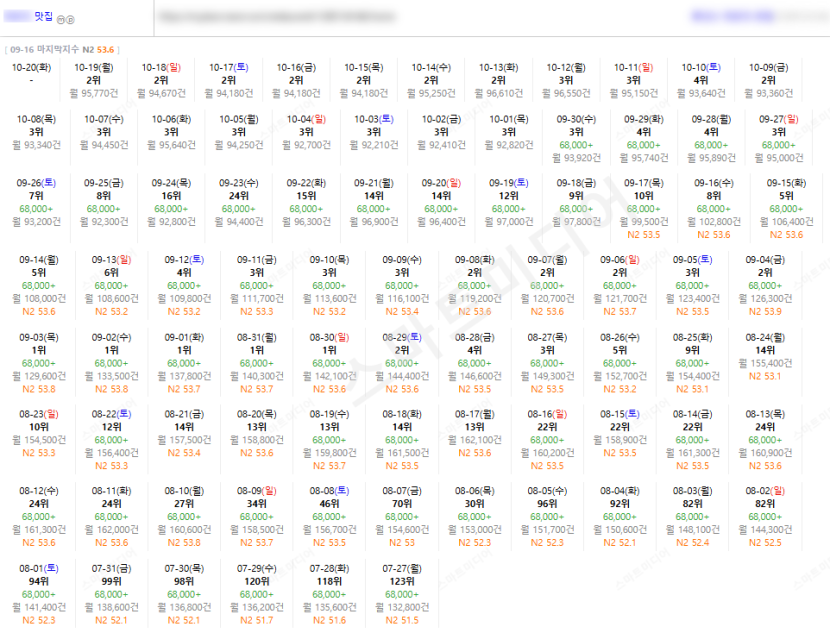830x633 pixels.
Task: Select the monthly count 월 155,400건
Action: point(765,363)
